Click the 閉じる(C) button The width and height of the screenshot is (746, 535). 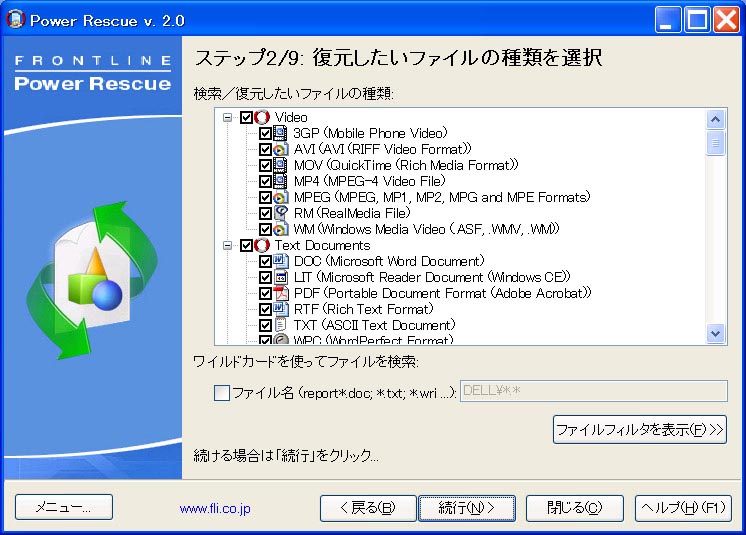click(x=575, y=508)
